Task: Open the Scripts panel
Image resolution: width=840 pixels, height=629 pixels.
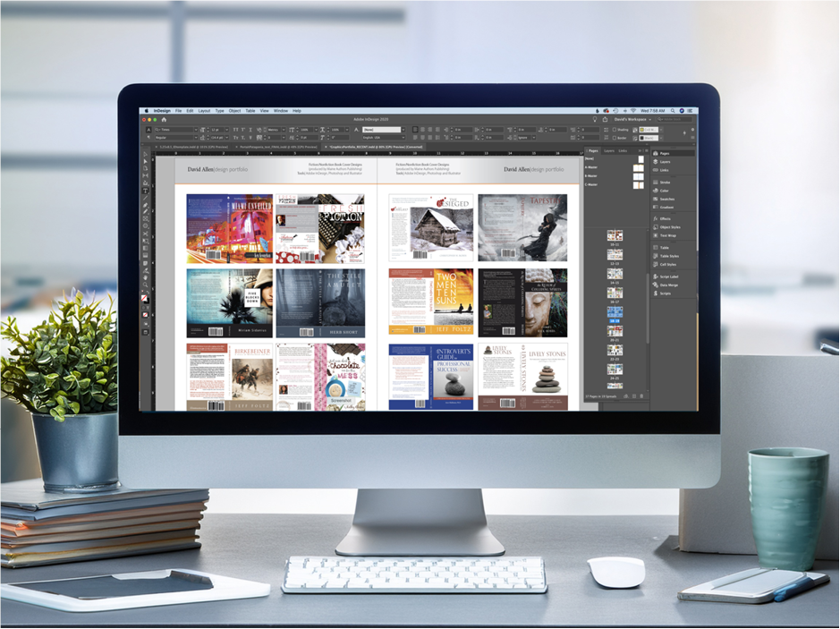Action: [674, 293]
